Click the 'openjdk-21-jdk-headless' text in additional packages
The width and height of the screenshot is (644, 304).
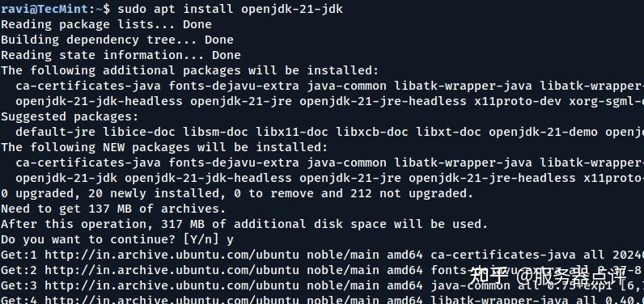99,101
